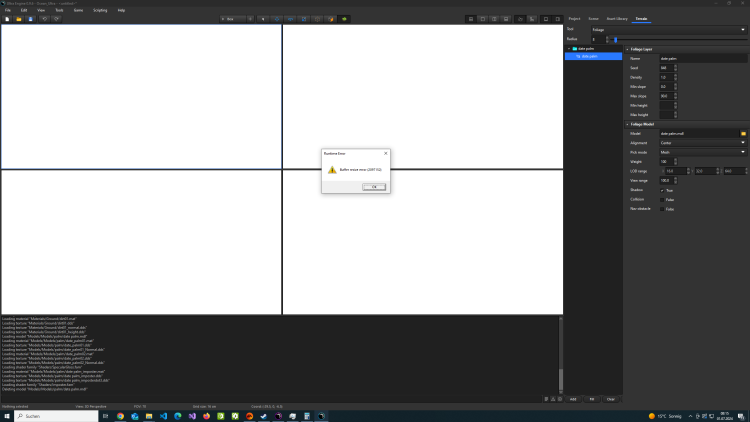The height and width of the screenshot is (422, 750).
Task: Toggle the Shadow checkbox
Action: (662, 189)
